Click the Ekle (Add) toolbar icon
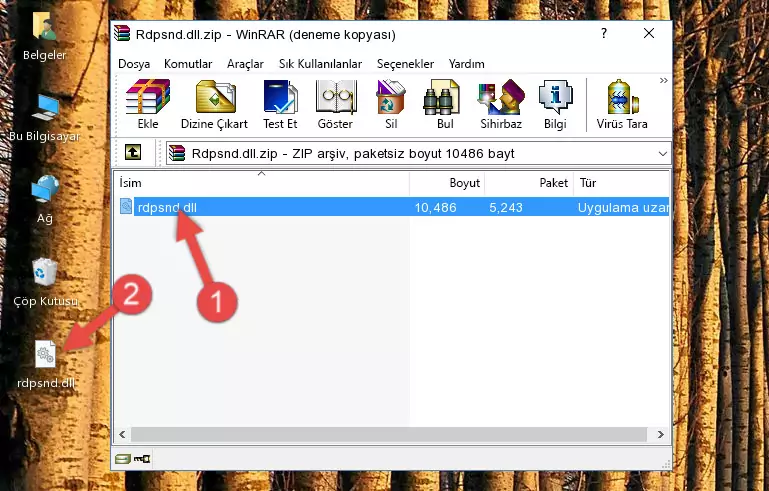Image resolution: width=769 pixels, height=491 pixels. pyautogui.click(x=148, y=104)
